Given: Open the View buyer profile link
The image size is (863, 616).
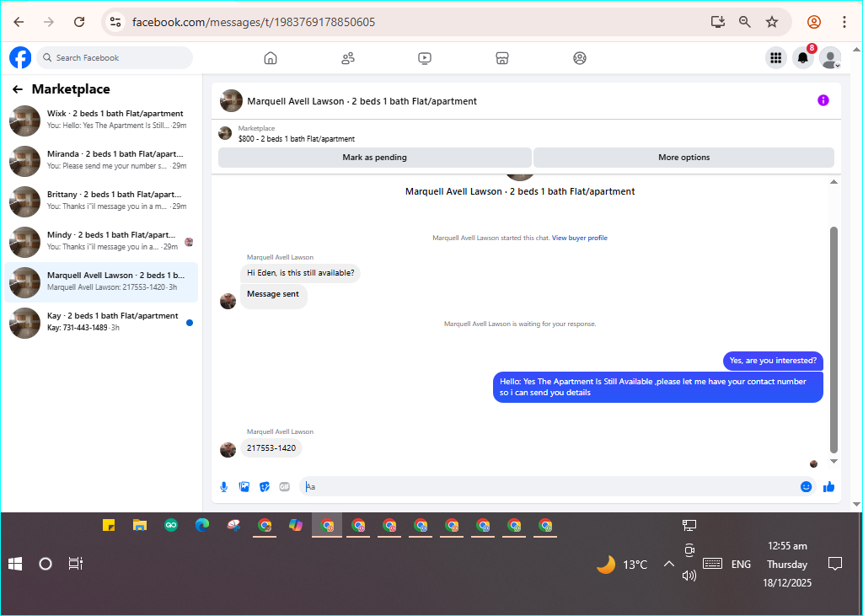Looking at the screenshot, I should (x=580, y=238).
